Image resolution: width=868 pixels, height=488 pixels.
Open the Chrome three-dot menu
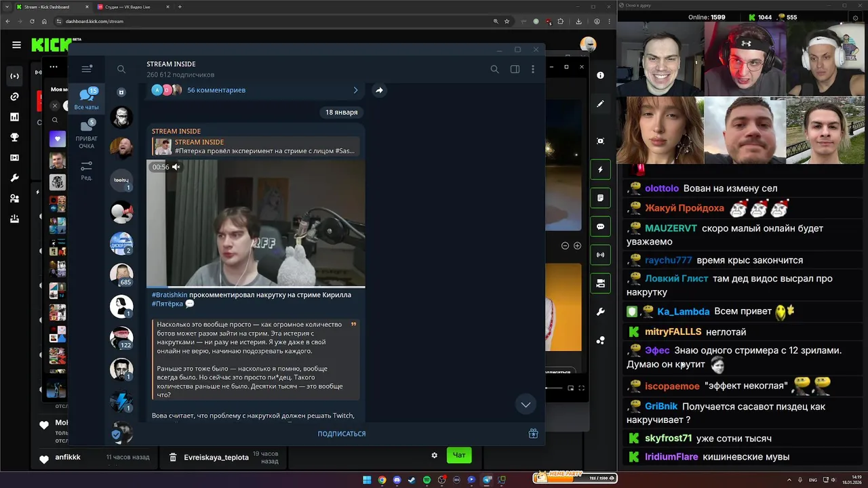click(x=608, y=21)
